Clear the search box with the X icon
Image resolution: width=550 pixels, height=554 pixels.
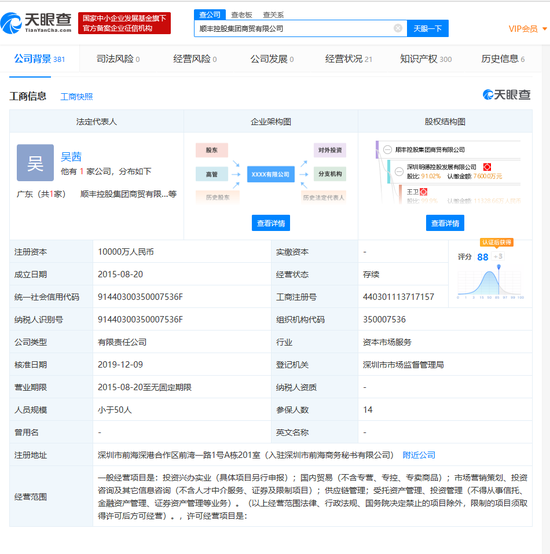398,28
